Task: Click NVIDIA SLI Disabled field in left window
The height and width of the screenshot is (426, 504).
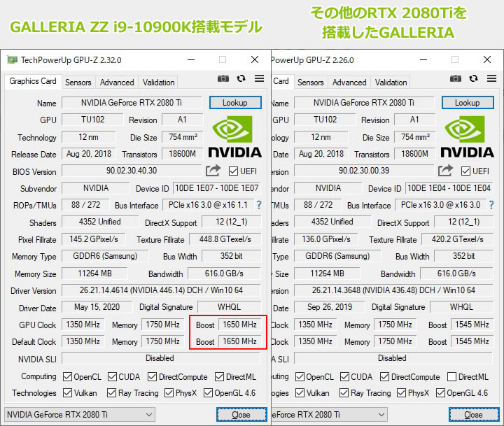Action: 161,358
